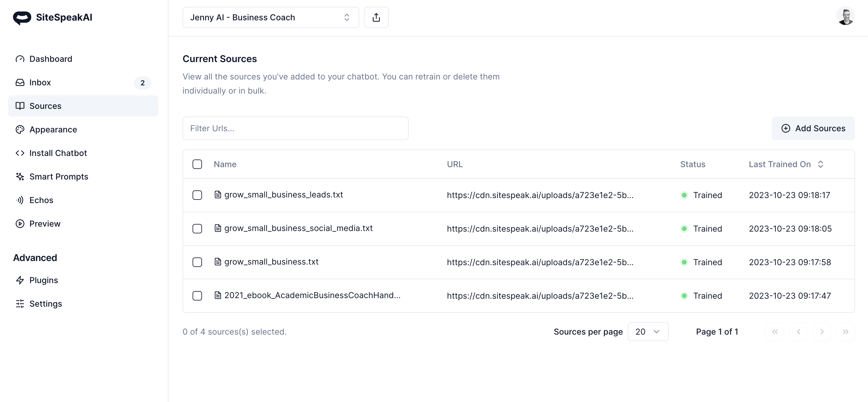
Task: Expand the Jenny AI - Business Coach selector
Action: click(x=271, y=17)
